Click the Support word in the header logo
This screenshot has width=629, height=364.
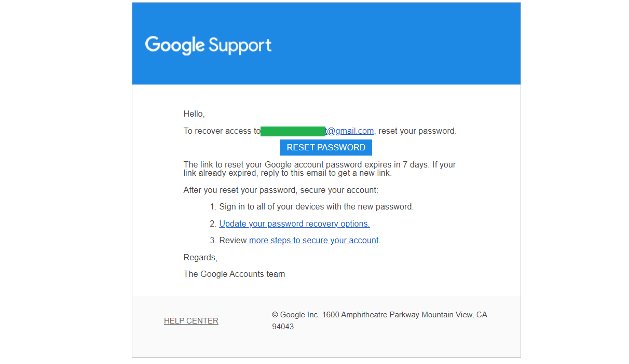[x=240, y=46]
